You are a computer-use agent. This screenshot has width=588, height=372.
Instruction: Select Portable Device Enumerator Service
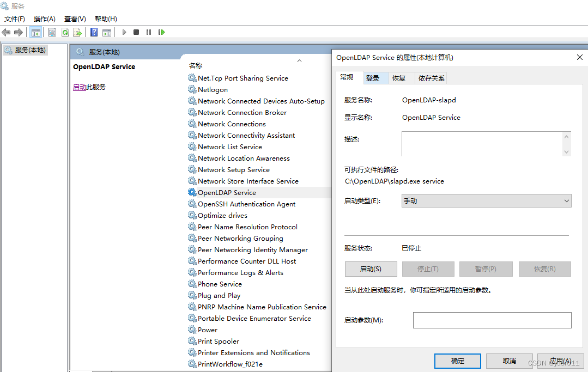tap(254, 318)
